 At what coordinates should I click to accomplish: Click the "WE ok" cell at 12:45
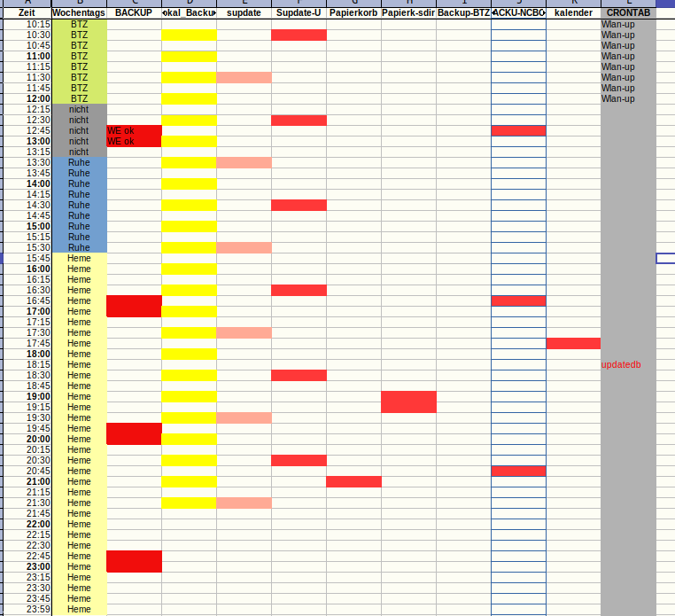[134, 130]
